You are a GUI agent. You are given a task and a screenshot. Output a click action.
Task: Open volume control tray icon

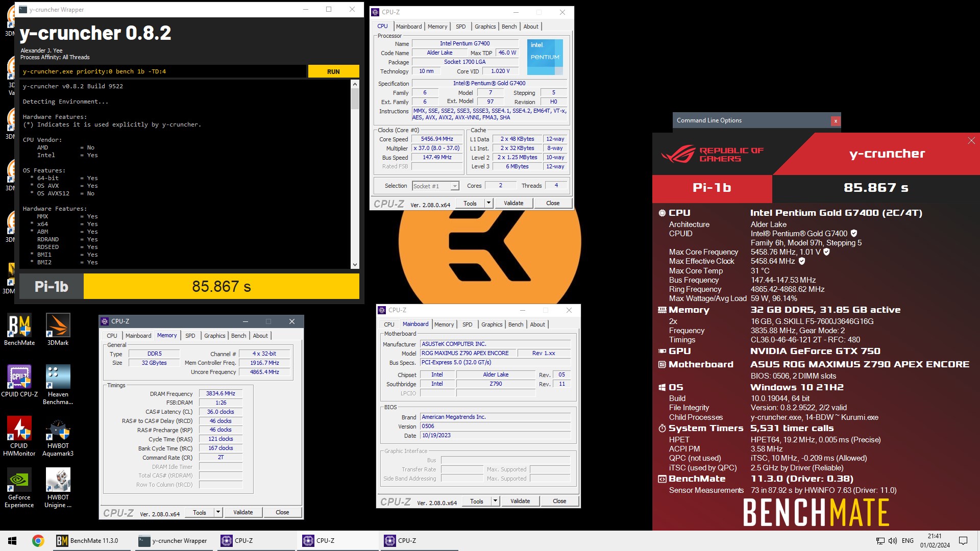pos(892,541)
